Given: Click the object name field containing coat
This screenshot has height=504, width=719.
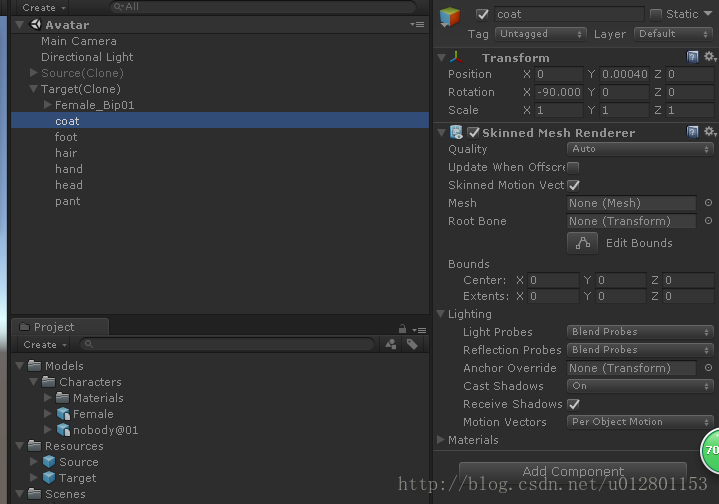Looking at the screenshot, I should pos(569,14).
